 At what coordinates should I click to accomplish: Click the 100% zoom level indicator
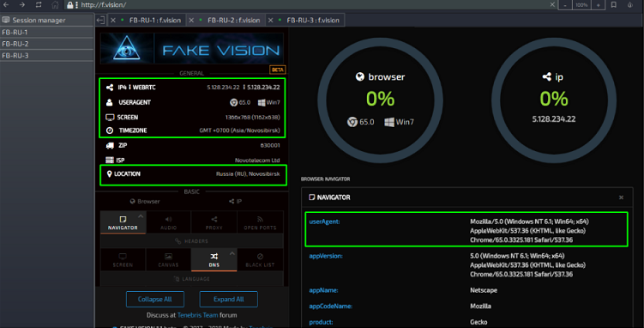(581, 5)
